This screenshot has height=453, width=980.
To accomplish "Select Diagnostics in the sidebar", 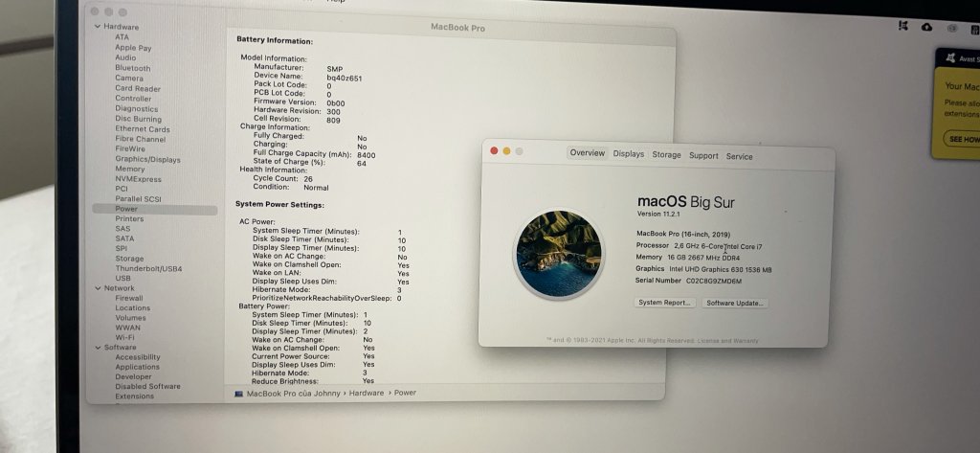I will [136, 108].
